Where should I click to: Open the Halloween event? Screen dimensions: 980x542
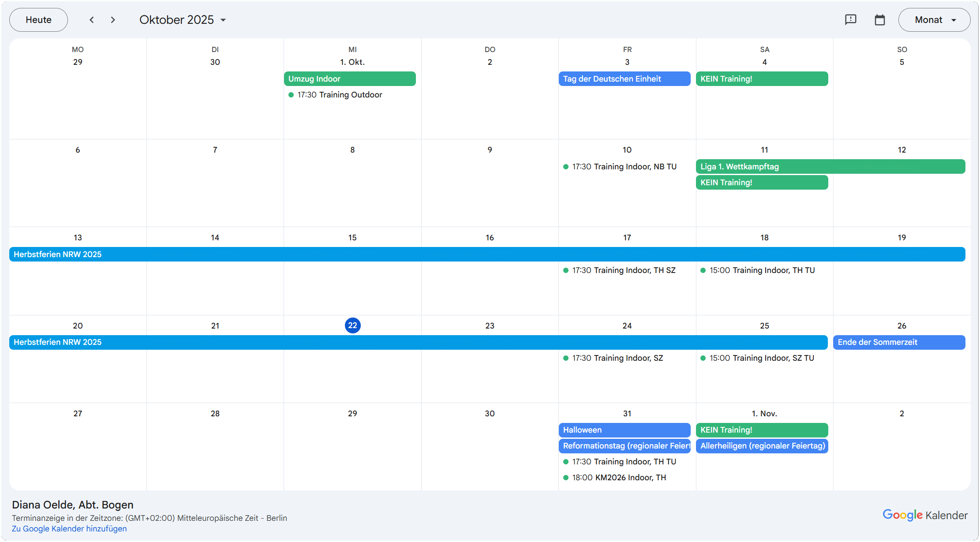point(624,430)
